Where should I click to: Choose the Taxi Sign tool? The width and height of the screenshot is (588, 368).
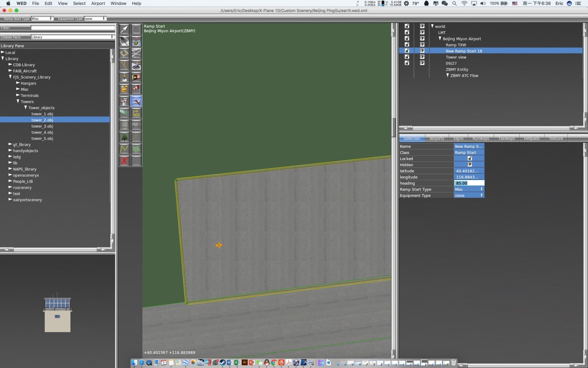[136, 77]
